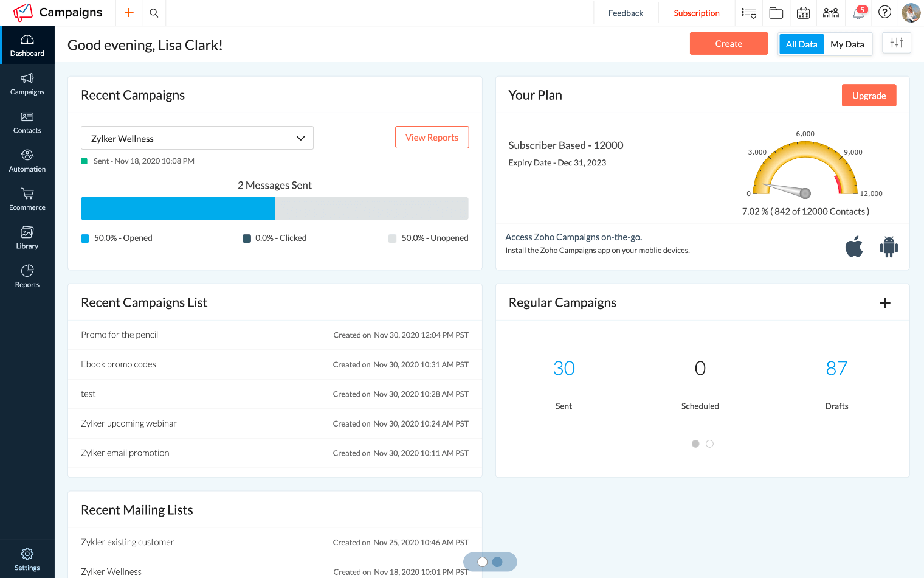
Task: Click 'Access Zoho Campaigns on-the-go.' text
Action: click(x=573, y=237)
